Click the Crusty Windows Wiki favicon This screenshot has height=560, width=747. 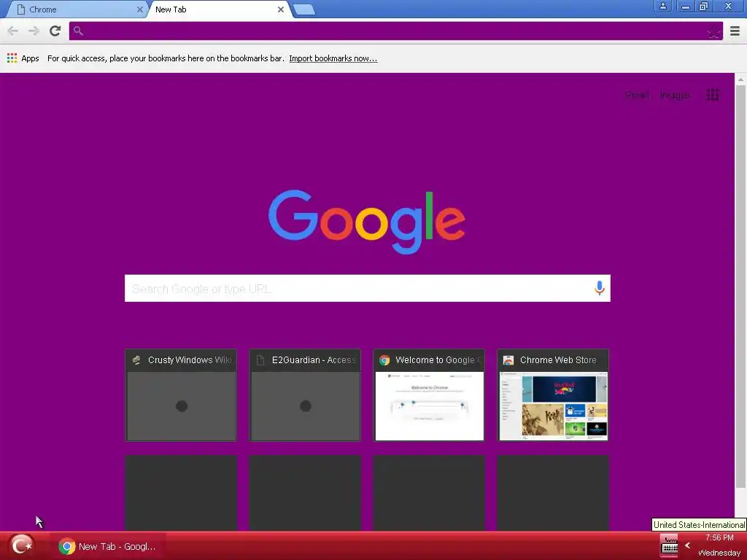click(x=136, y=360)
